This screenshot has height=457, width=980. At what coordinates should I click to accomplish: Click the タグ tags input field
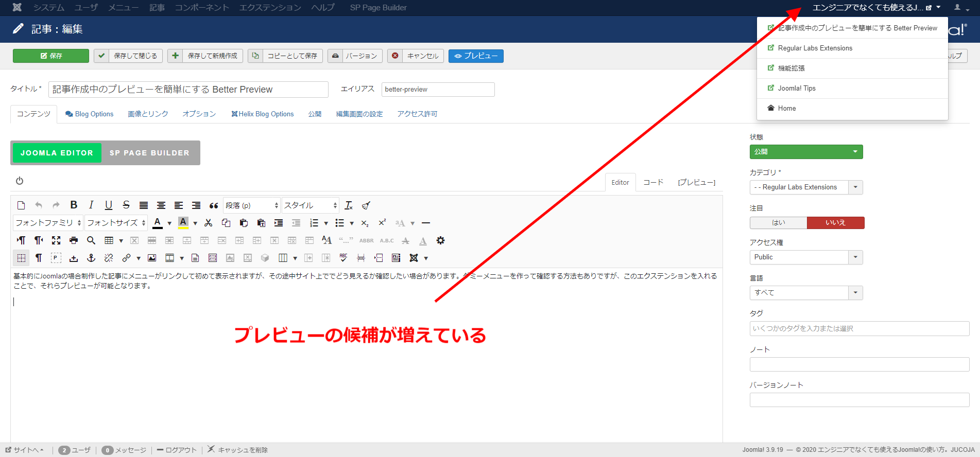click(859, 328)
